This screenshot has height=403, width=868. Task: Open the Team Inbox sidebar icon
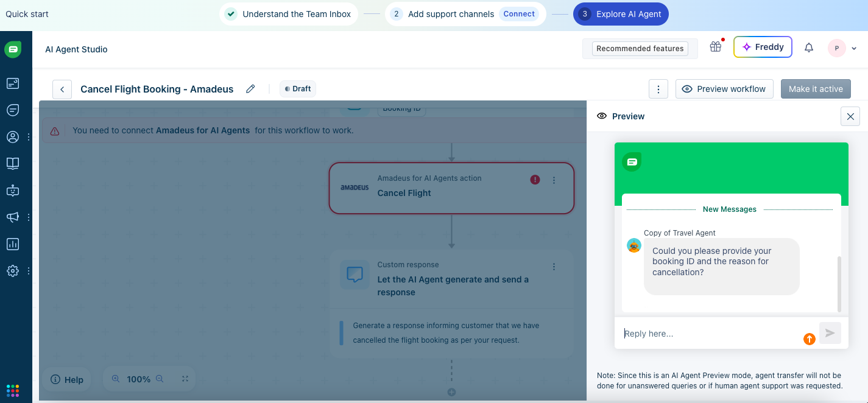(x=13, y=83)
